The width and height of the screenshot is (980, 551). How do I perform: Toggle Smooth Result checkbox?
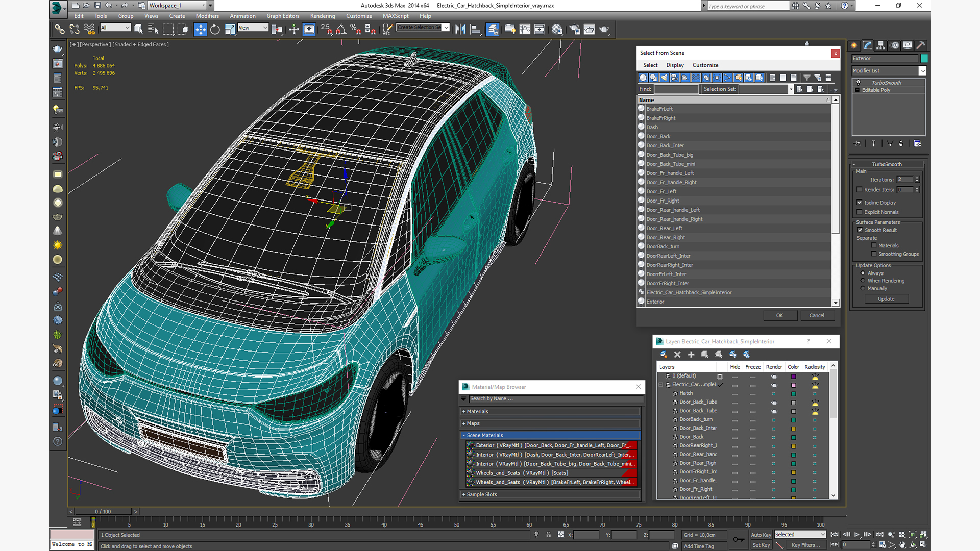point(860,230)
